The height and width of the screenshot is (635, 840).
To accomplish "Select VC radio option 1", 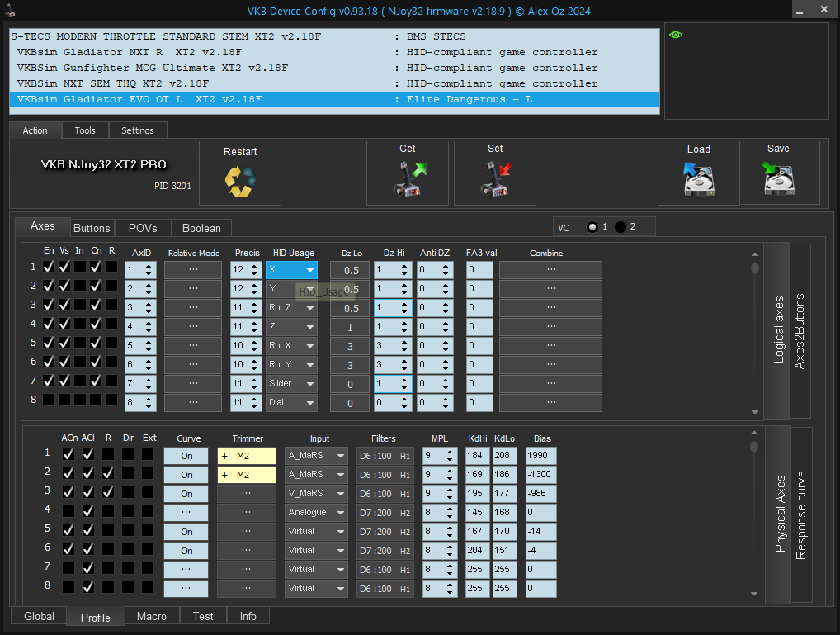I will point(592,227).
